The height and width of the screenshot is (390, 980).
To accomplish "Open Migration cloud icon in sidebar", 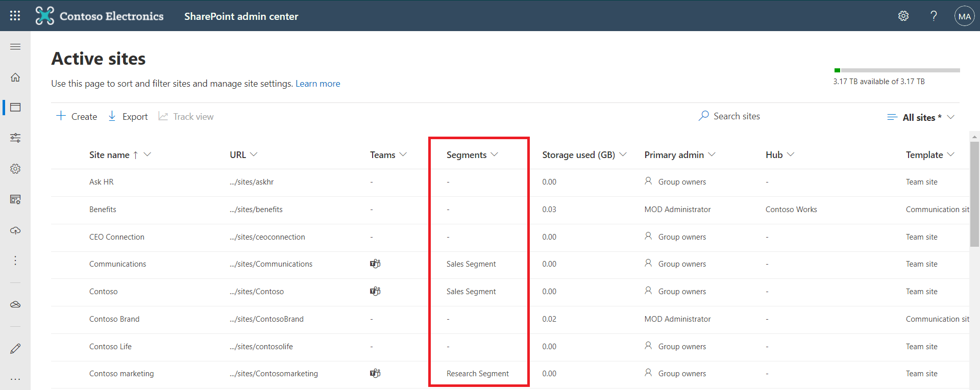I will (15, 230).
